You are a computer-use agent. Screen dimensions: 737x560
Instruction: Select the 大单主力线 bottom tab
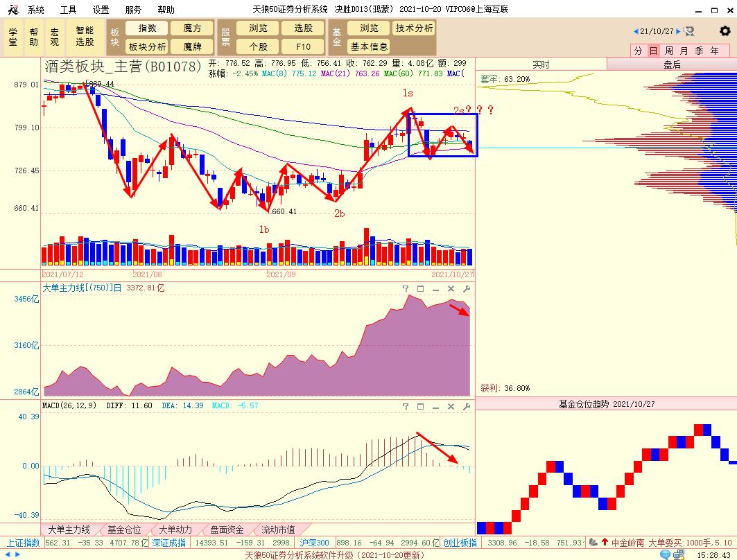point(69,530)
